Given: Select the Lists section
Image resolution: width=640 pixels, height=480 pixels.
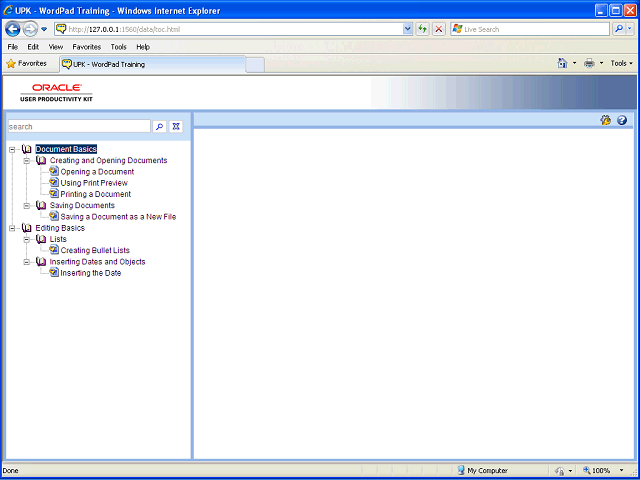Looking at the screenshot, I should (x=58, y=239).
